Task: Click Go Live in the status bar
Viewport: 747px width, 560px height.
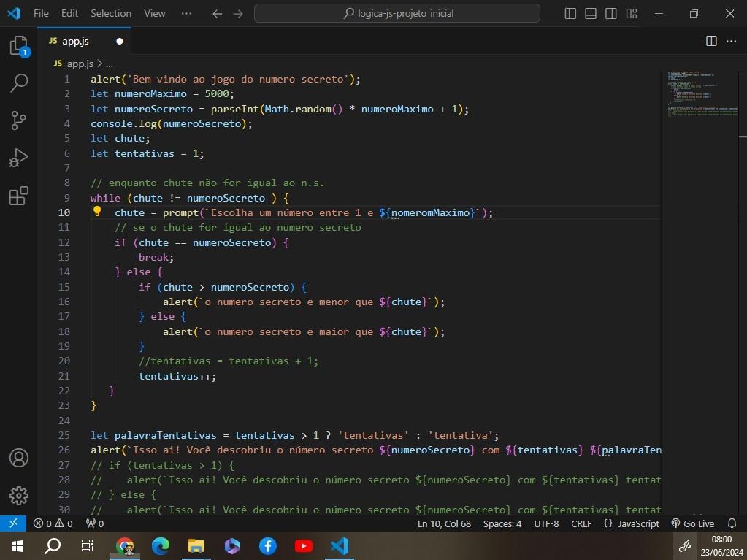Action: pyautogui.click(x=692, y=523)
